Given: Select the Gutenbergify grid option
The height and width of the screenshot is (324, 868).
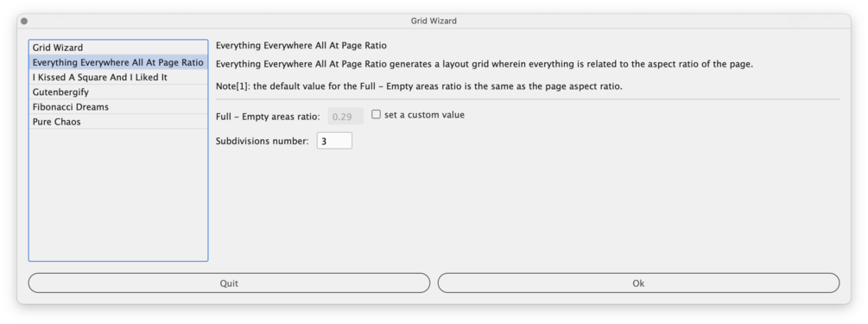Looking at the screenshot, I should click(x=118, y=92).
